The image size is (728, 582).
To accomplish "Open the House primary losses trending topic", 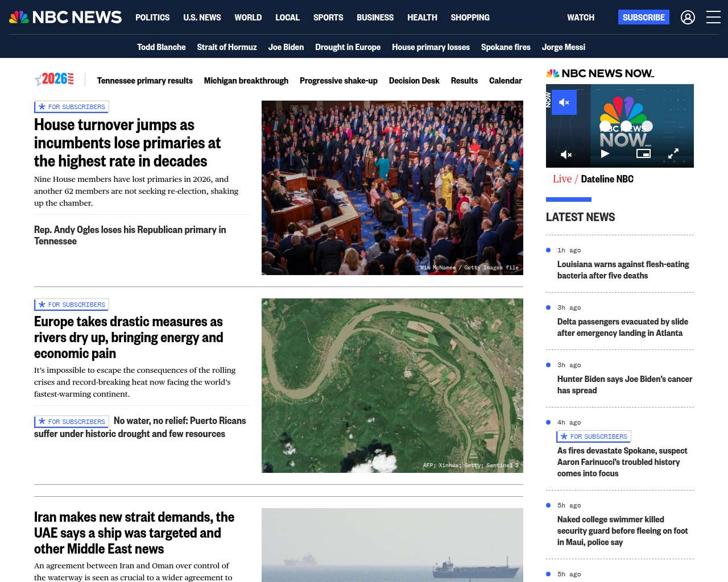I will (431, 47).
